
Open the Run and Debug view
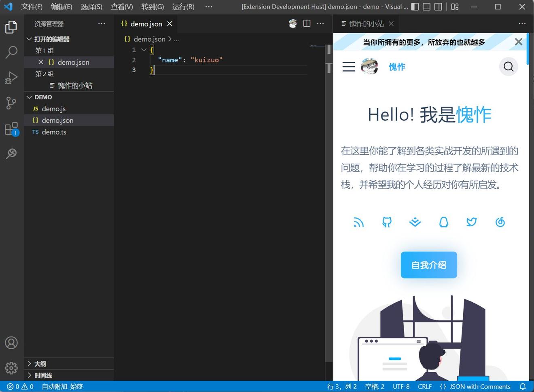[x=11, y=78]
